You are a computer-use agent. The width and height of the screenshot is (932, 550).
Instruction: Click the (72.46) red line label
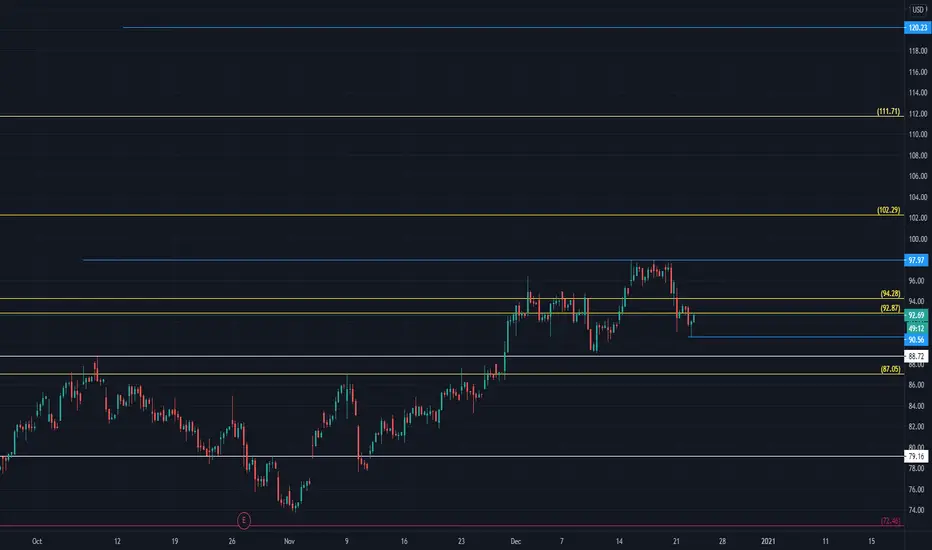[890, 521]
